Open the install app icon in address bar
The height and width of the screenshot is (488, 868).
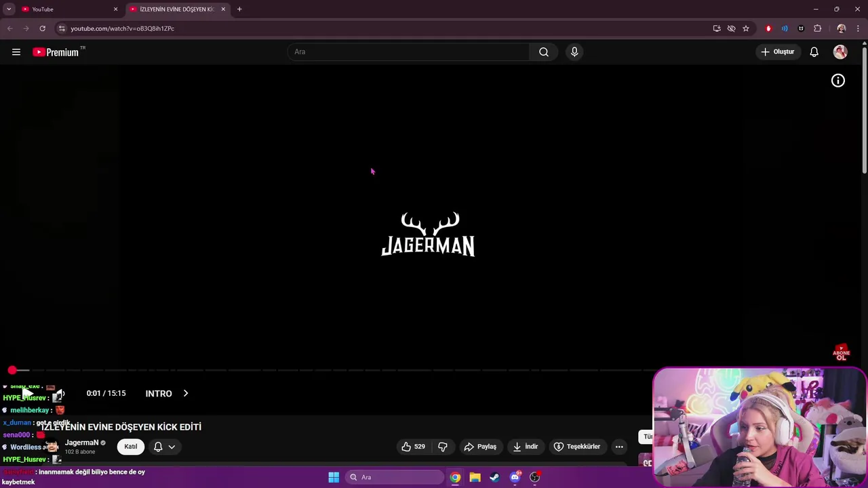click(717, 28)
